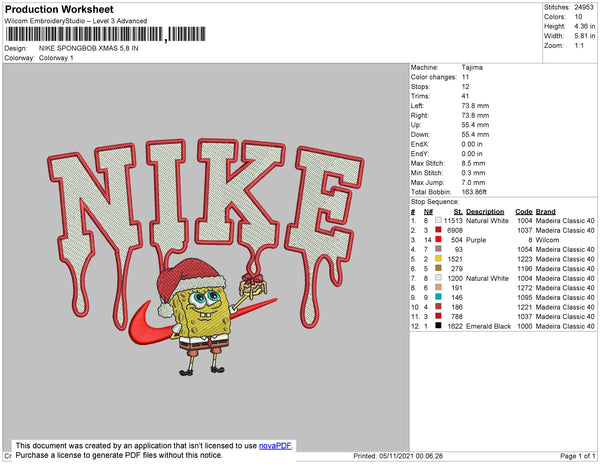Click the stitches count '24953'
Screen dimensions: 600x464
584,7
